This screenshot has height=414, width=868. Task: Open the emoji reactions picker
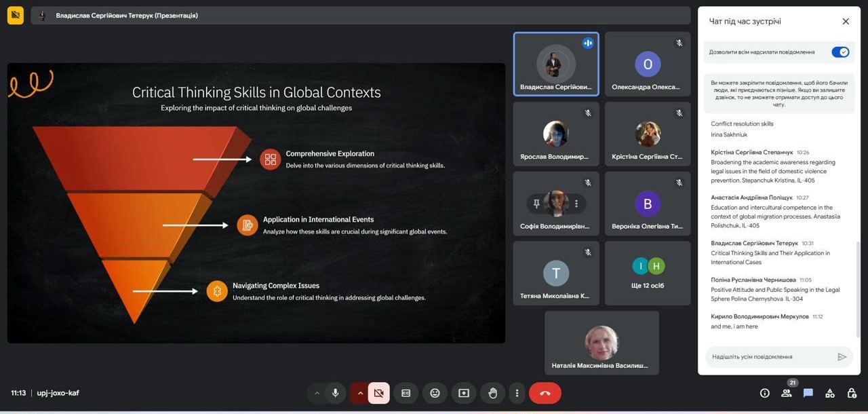[x=435, y=393]
